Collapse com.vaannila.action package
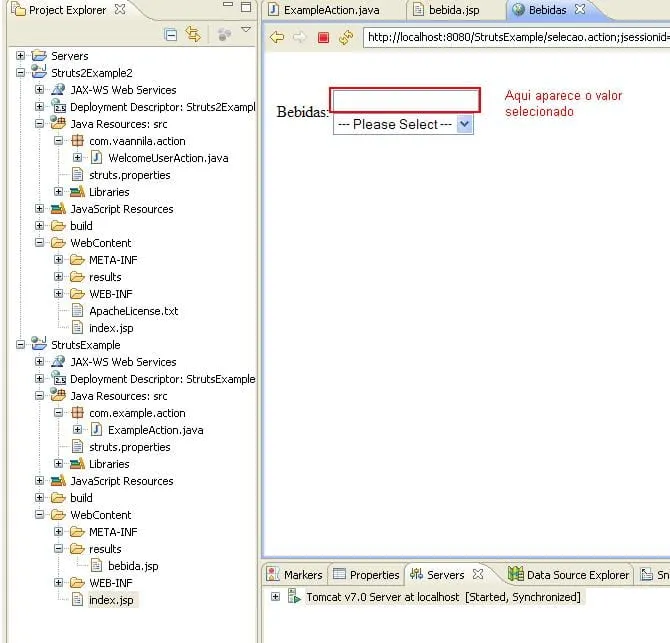The image size is (670, 643). (x=59, y=141)
